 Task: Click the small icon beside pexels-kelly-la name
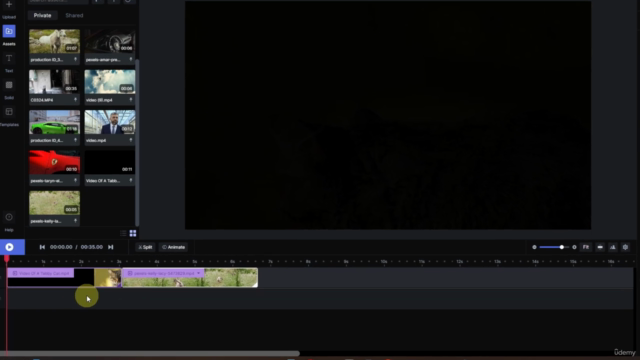(76, 221)
